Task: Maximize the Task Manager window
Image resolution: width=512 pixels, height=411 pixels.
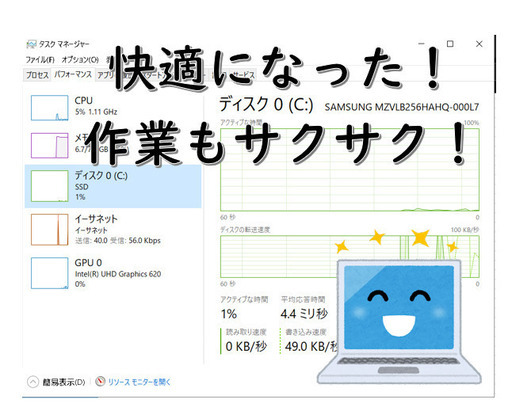Action: pyautogui.click(x=450, y=44)
